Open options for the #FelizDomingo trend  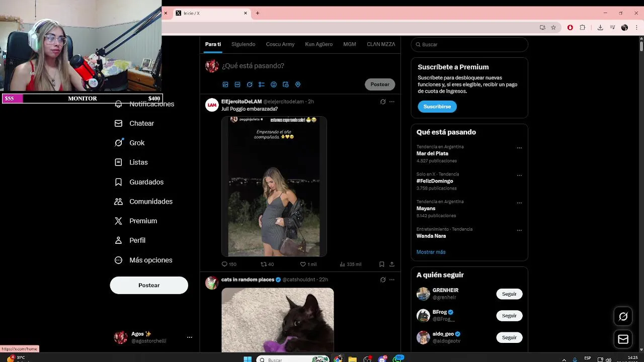[x=519, y=175]
